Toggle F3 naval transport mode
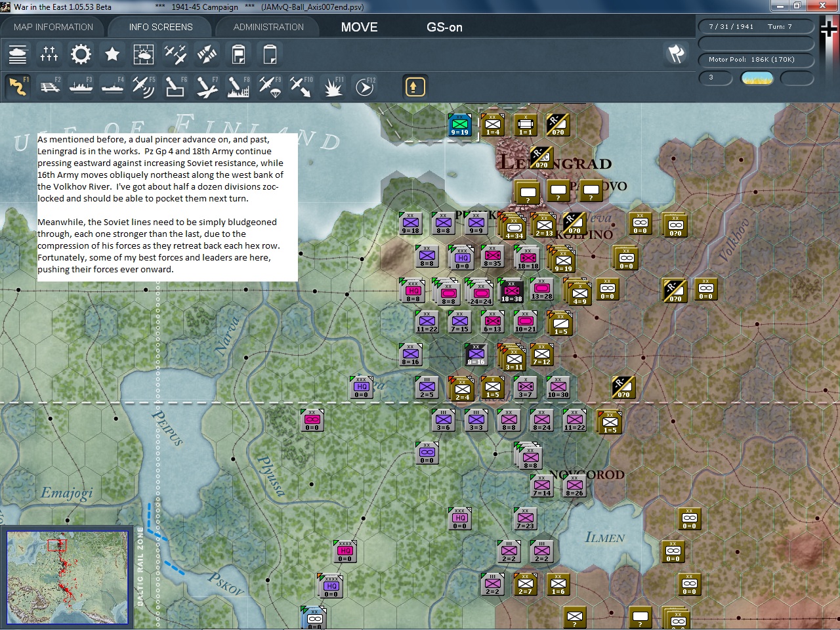Image resolution: width=840 pixels, height=630 pixels. (81, 87)
